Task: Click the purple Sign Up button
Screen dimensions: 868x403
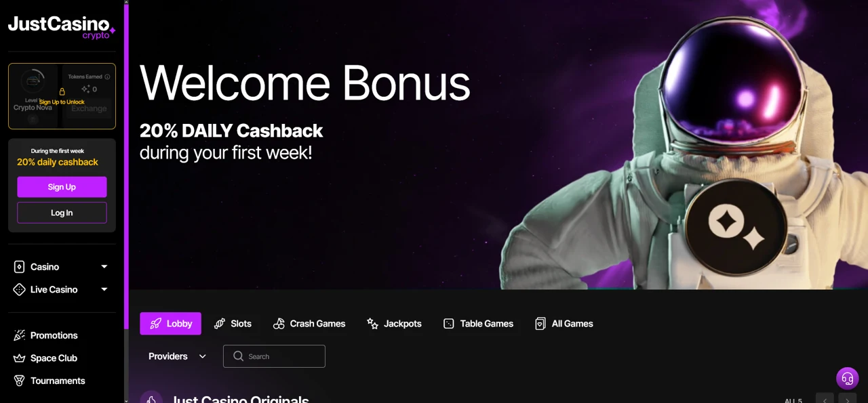Action: (x=62, y=187)
